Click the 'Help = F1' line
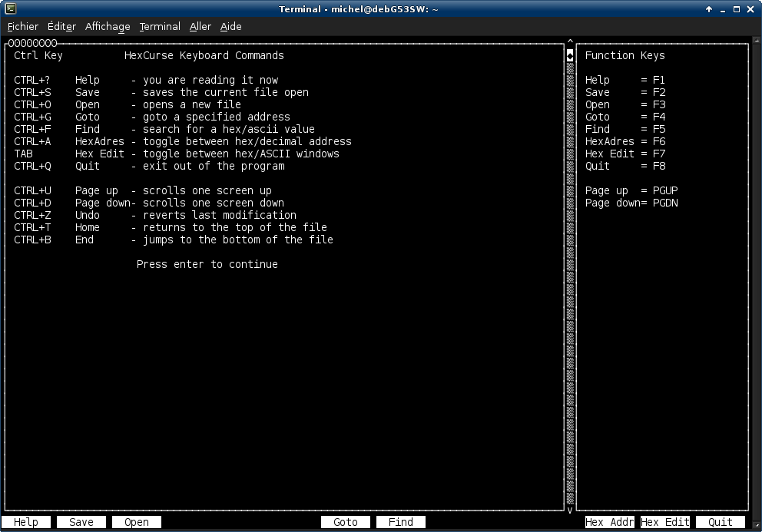 [x=625, y=80]
